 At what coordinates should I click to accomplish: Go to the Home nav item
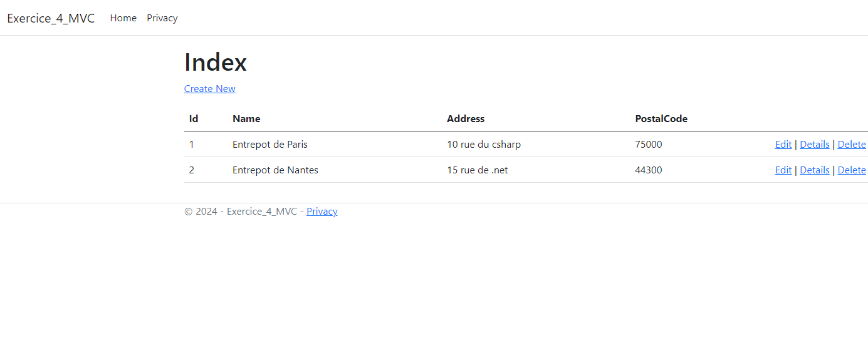[x=123, y=18]
